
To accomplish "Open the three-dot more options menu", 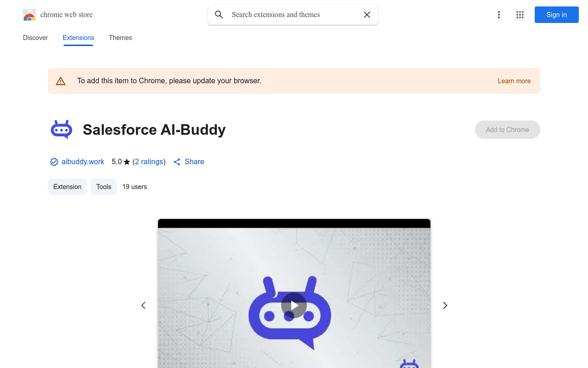I will click(x=499, y=15).
